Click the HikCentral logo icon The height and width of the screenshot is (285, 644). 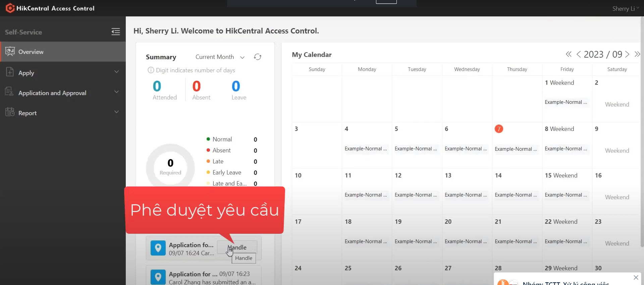(x=10, y=8)
